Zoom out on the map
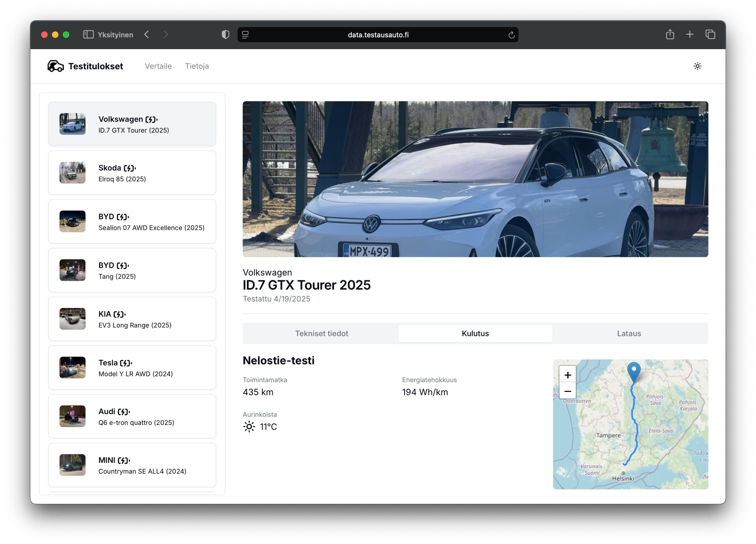 pos(568,391)
